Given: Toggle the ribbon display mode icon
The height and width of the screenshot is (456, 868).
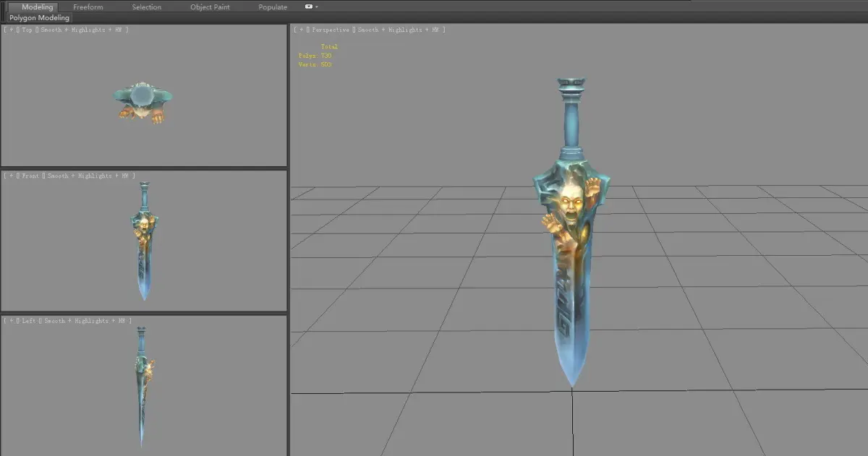Looking at the screenshot, I should [309, 7].
